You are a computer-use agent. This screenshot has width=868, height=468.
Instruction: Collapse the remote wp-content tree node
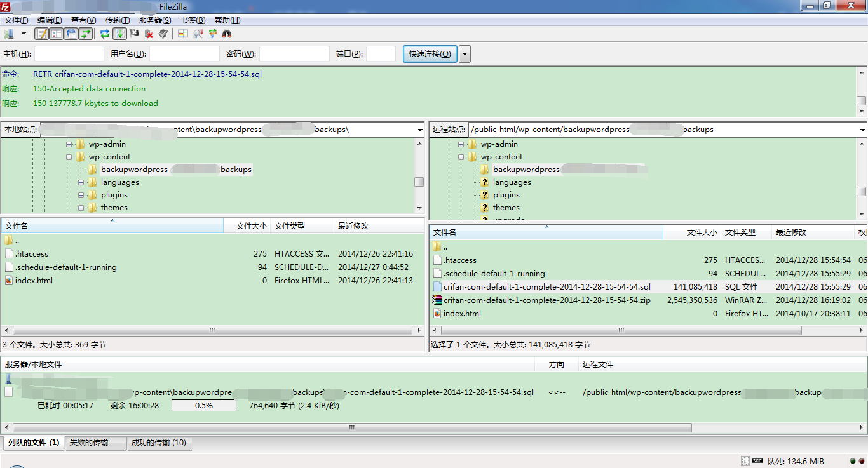coord(461,157)
